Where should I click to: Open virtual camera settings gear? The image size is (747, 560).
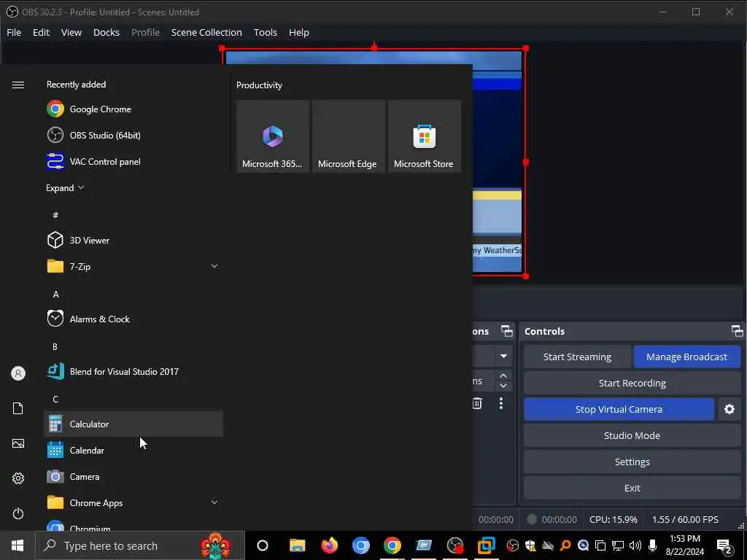(729, 409)
